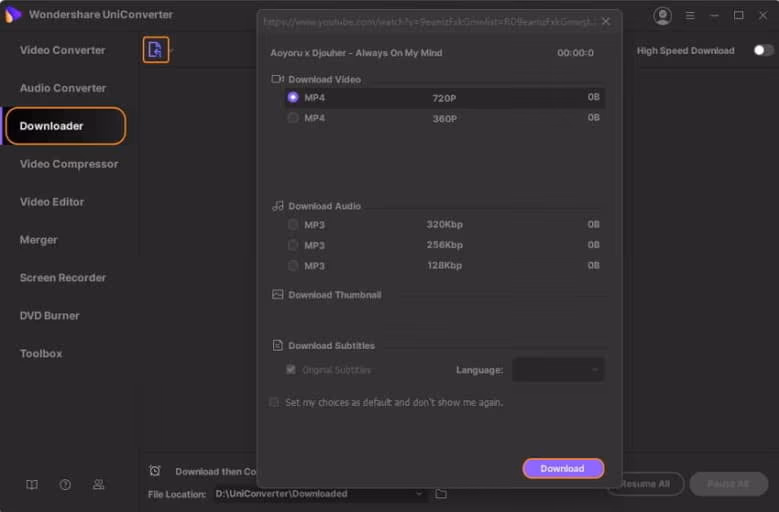Toggle High Speed Download switch
The height and width of the screenshot is (512, 779).
pyautogui.click(x=763, y=50)
